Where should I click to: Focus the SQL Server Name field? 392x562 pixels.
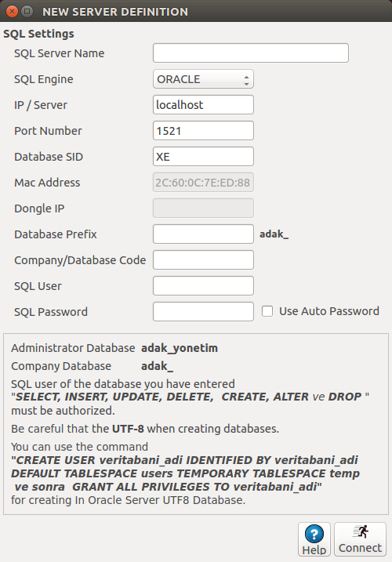(251, 53)
